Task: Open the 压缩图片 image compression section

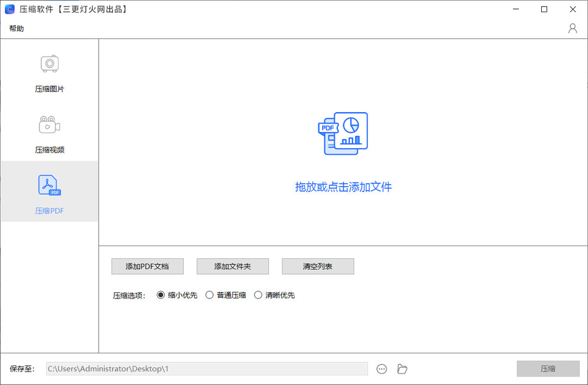Action: pos(49,73)
